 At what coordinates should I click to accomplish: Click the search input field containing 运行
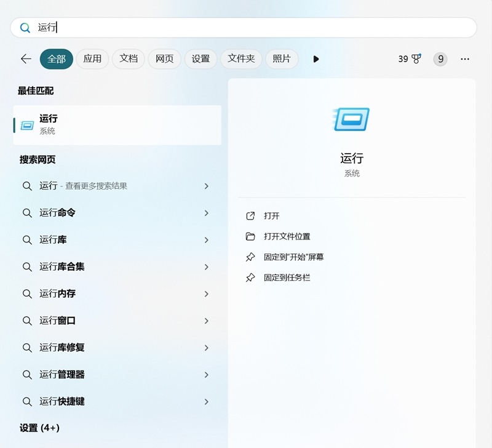244,28
